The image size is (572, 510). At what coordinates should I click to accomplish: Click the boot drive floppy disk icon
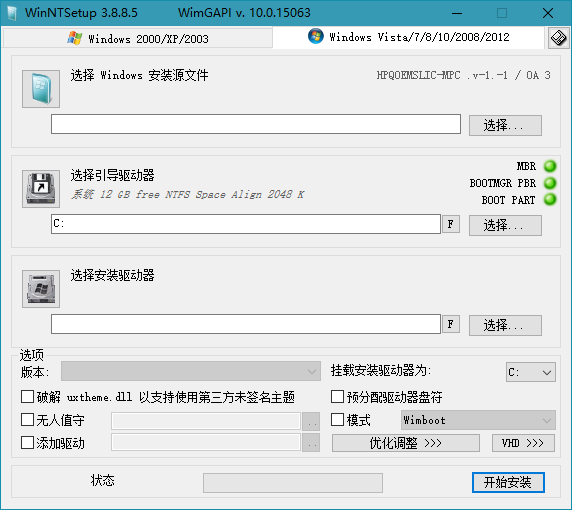coord(41,189)
